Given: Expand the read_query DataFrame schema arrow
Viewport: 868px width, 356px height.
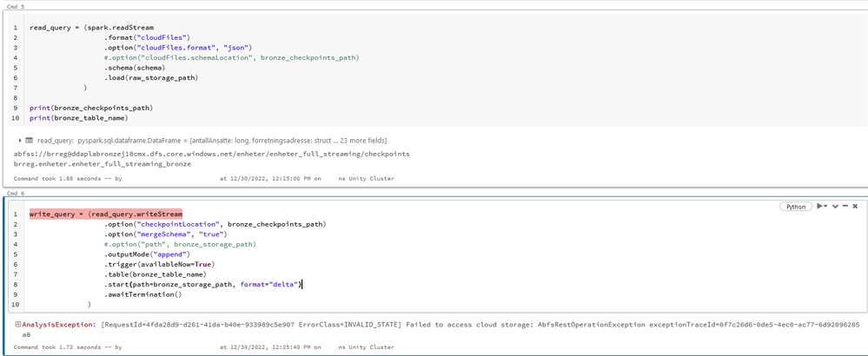Looking at the screenshot, I should click(20, 140).
